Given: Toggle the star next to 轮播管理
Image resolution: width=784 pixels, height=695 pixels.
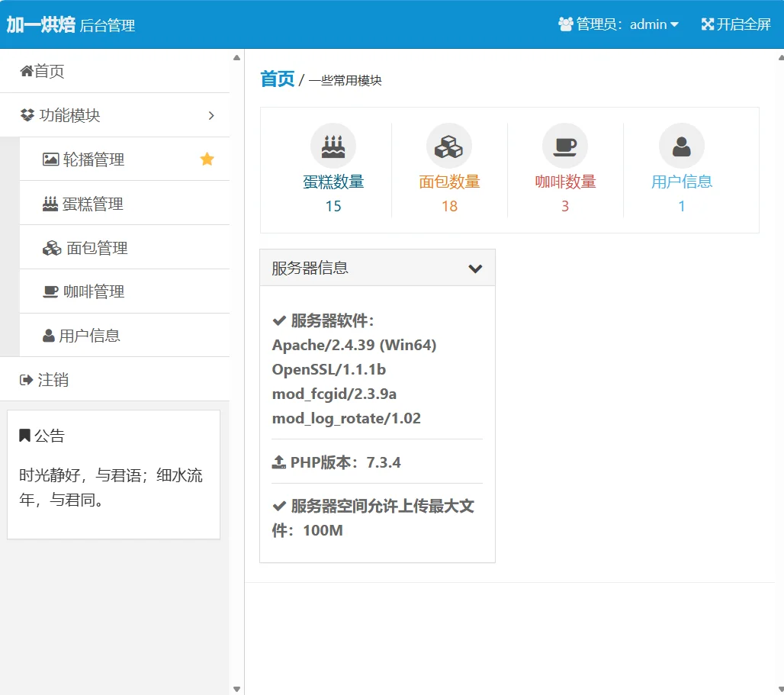Looking at the screenshot, I should click(x=205, y=159).
